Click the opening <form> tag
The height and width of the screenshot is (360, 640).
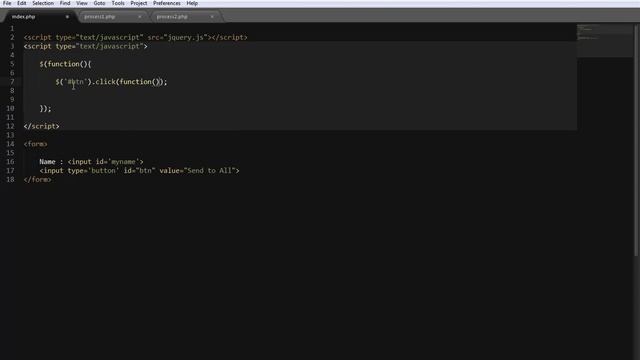[35, 144]
